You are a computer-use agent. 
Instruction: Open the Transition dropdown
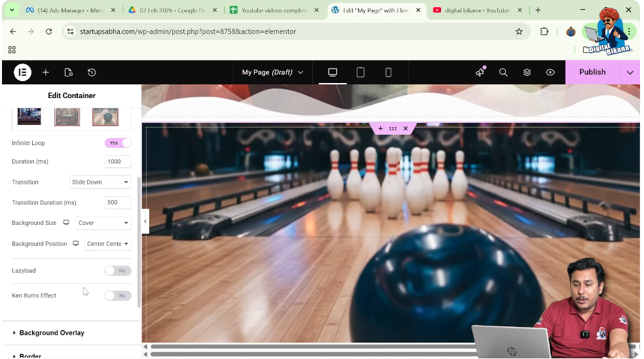coord(100,182)
